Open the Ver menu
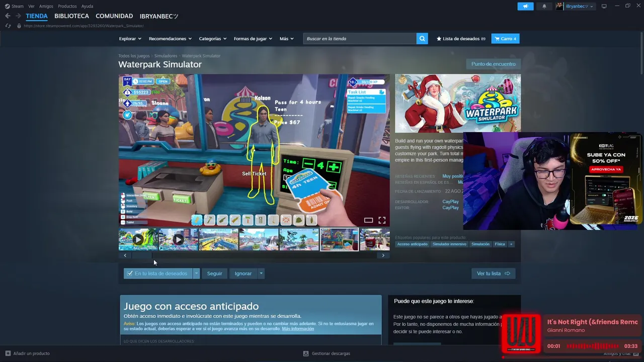Screen dimensions: 644x362 (x=31, y=6)
